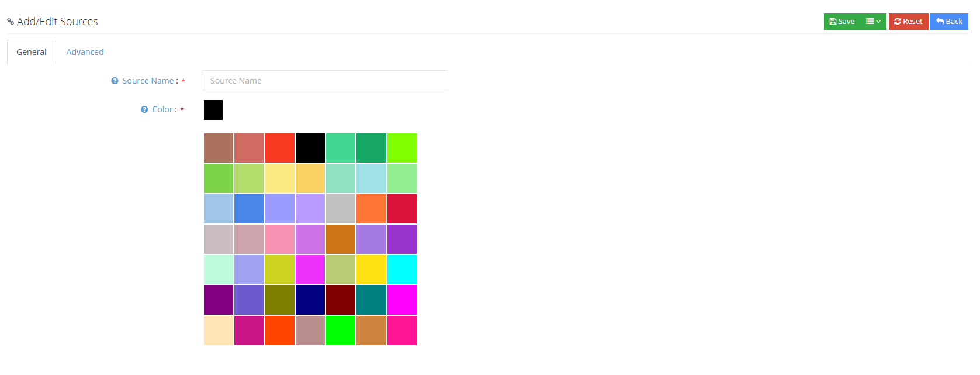Click the help icon beside Source Name
Screen dimensions: 980x375
(115, 81)
